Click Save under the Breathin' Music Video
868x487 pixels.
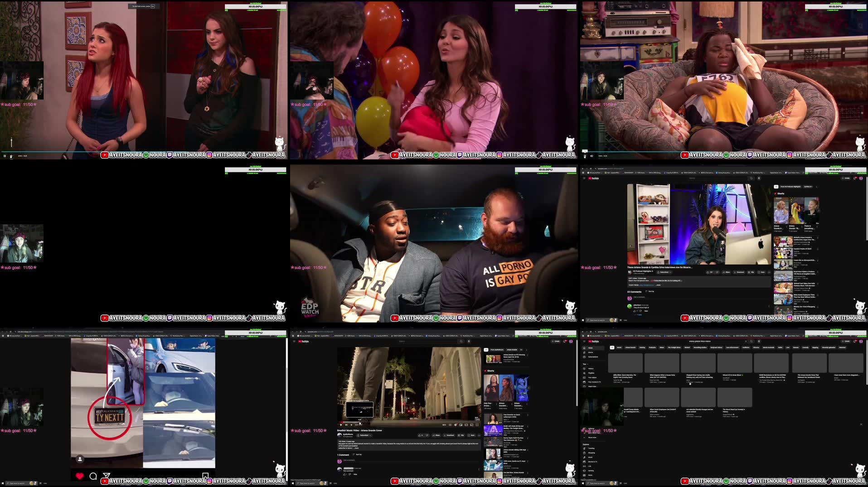(x=471, y=435)
